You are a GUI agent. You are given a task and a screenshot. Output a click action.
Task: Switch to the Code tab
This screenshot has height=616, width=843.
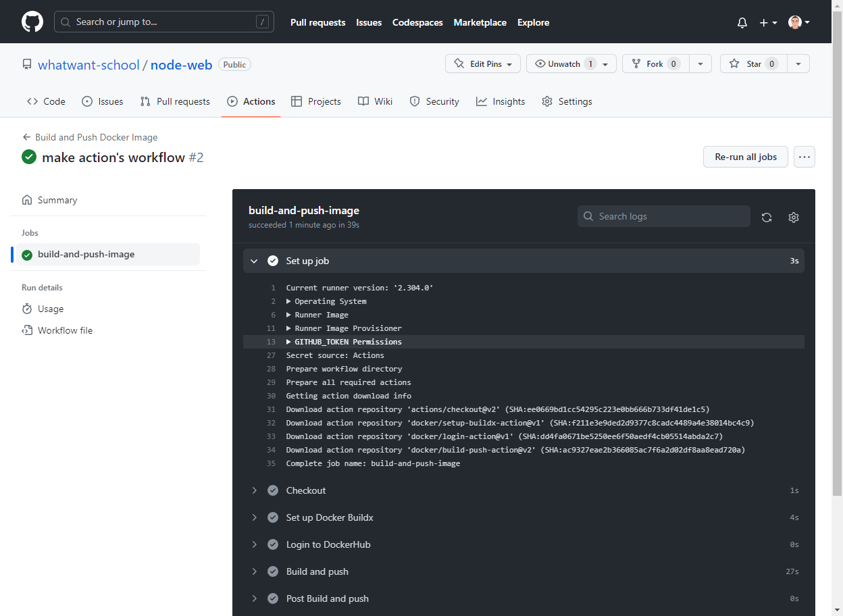pos(46,101)
